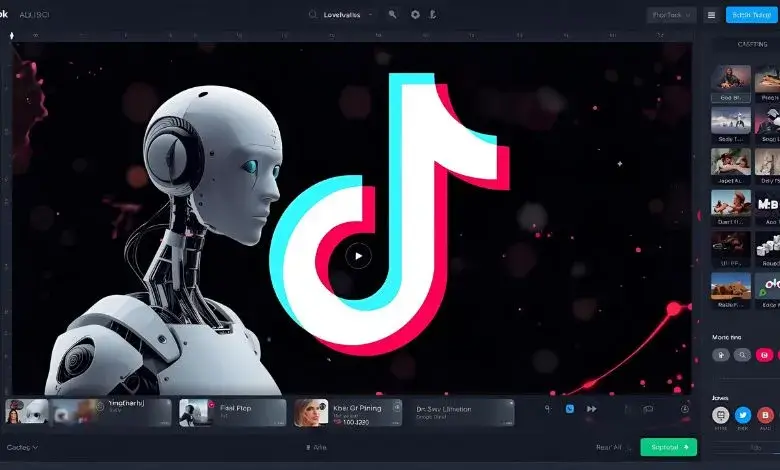Image resolution: width=780 pixels, height=470 pixels.
Task: Toggle the blue square icon near fast-forward
Action: point(570,409)
